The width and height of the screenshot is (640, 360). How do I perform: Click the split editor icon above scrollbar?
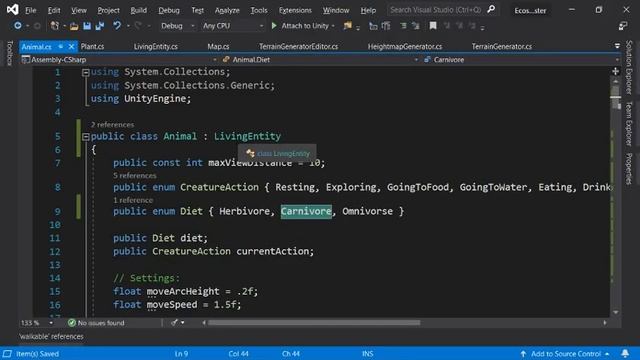[x=616, y=71]
